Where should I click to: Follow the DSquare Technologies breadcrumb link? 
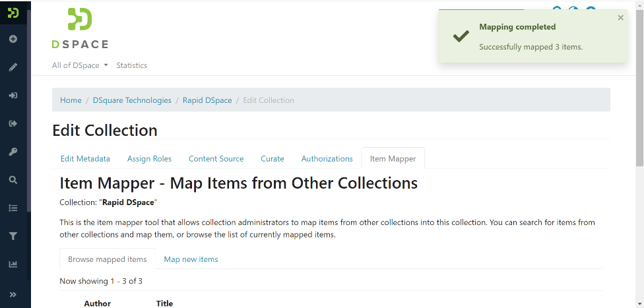click(x=132, y=100)
